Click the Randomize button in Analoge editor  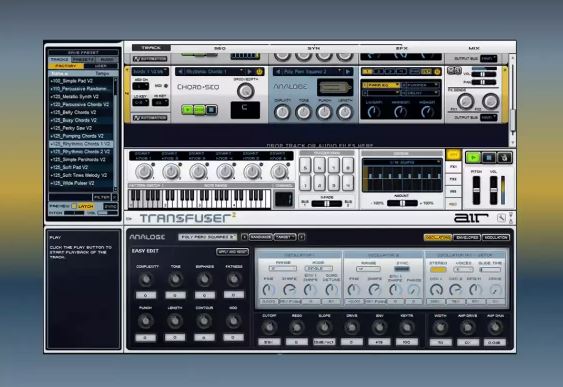pos(261,237)
